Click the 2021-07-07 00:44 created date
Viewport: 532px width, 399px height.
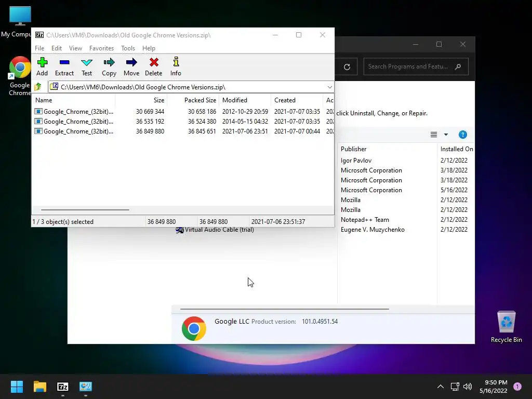(297, 131)
